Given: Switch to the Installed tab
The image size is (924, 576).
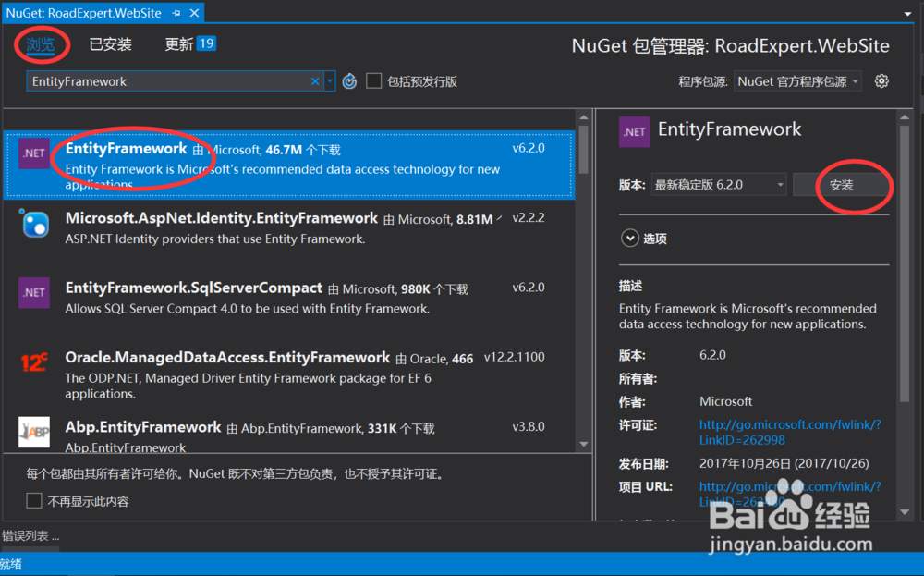Looking at the screenshot, I should click(110, 44).
